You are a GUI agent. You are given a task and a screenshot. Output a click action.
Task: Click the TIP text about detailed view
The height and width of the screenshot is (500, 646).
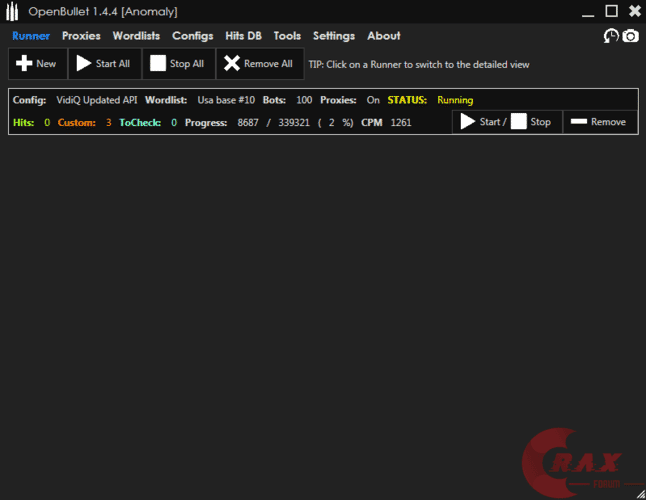pyautogui.click(x=419, y=65)
